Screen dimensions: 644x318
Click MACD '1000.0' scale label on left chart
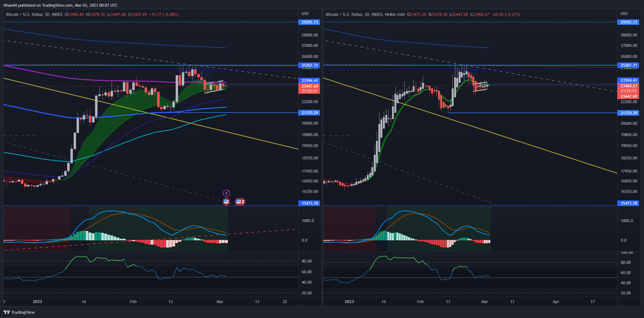308,221
